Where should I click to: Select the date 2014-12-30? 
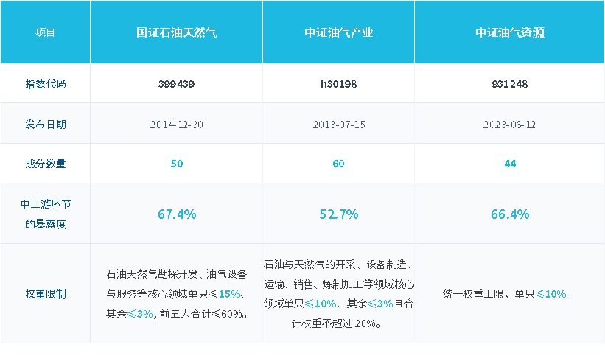pyautogui.click(x=176, y=125)
